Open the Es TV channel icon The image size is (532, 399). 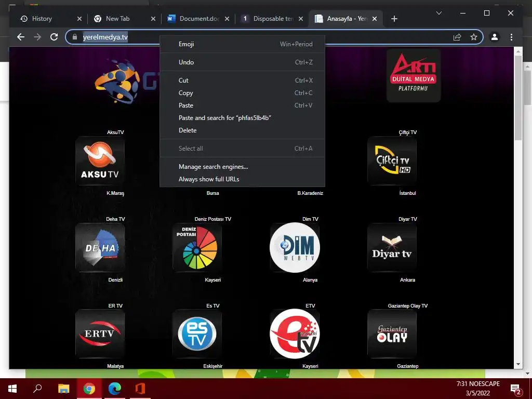click(197, 334)
